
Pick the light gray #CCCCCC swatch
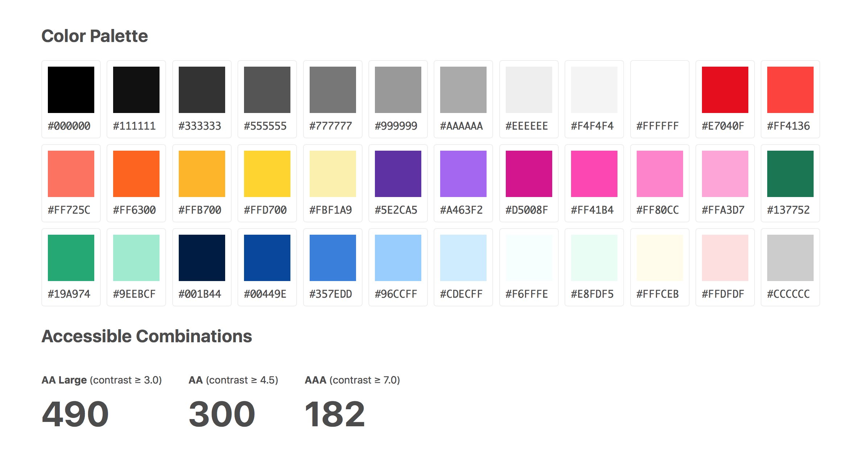[x=790, y=258]
